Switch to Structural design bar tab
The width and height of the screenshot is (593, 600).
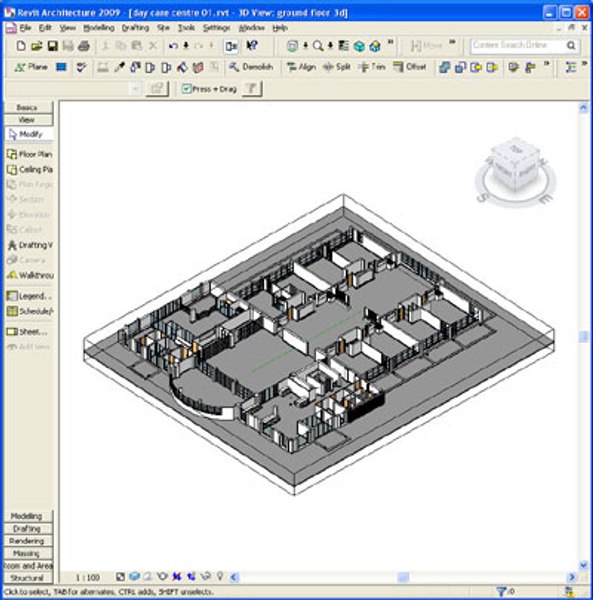[28, 577]
